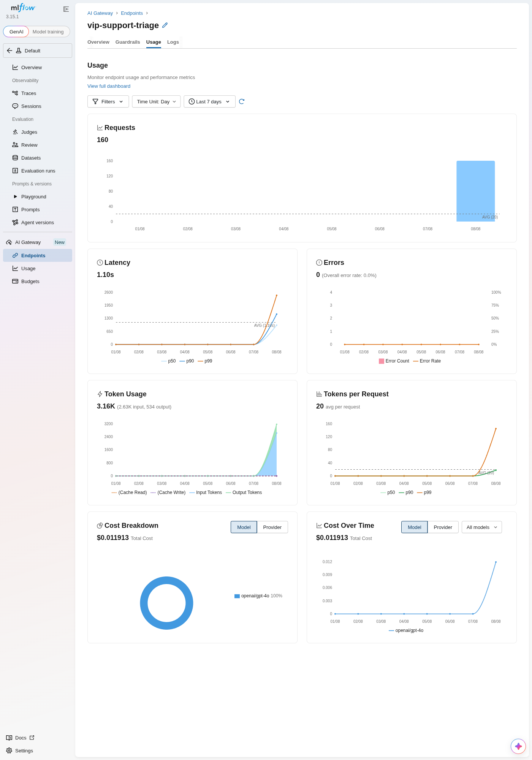Open the Filters dropdown
The width and height of the screenshot is (532, 760).
tap(108, 101)
